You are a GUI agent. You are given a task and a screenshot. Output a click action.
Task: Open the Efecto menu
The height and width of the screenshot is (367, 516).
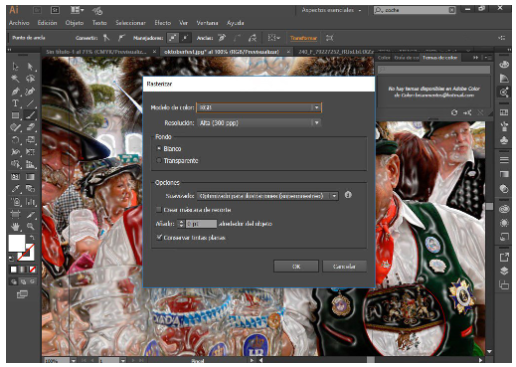(162, 23)
